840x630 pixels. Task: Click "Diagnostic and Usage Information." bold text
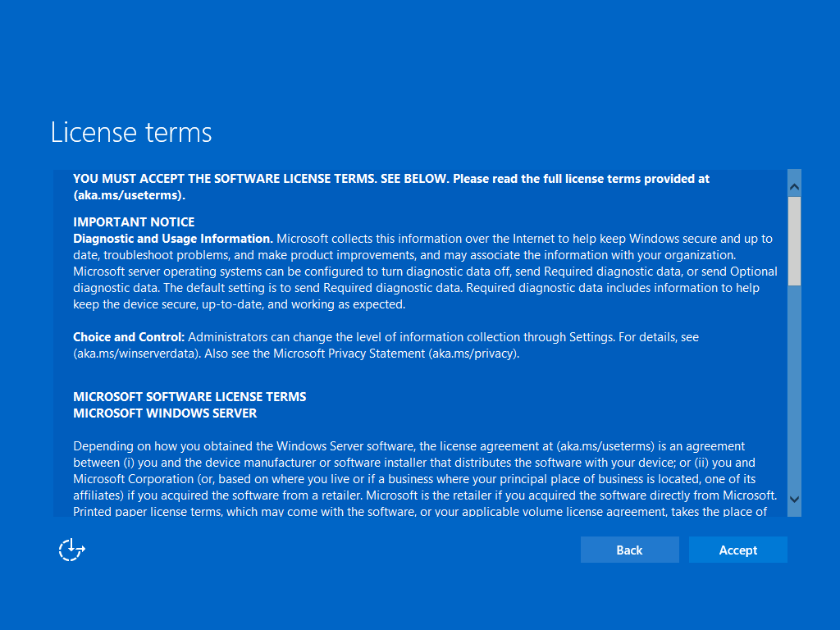[x=173, y=239]
